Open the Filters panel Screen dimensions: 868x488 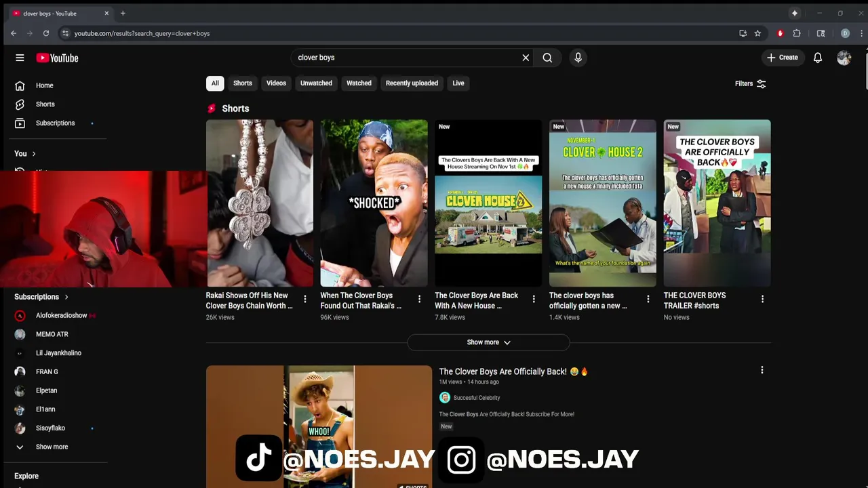(751, 83)
